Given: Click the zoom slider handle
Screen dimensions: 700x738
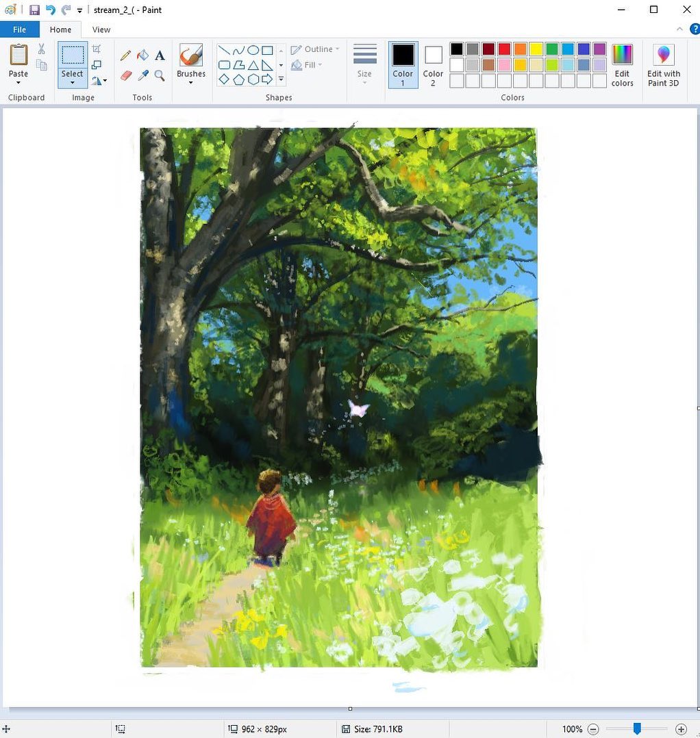Looking at the screenshot, I should pyautogui.click(x=637, y=728).
